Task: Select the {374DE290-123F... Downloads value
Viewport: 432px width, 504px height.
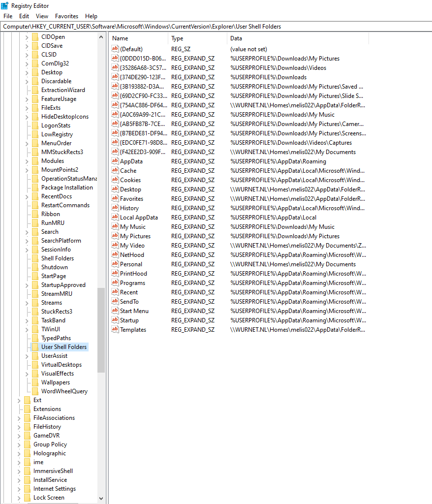Action: 143,77
